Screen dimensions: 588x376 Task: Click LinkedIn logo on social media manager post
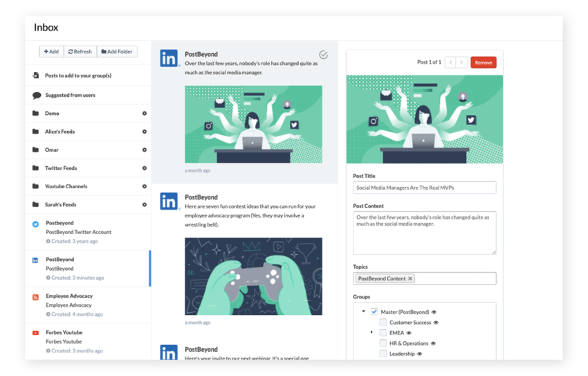(169, 58)
